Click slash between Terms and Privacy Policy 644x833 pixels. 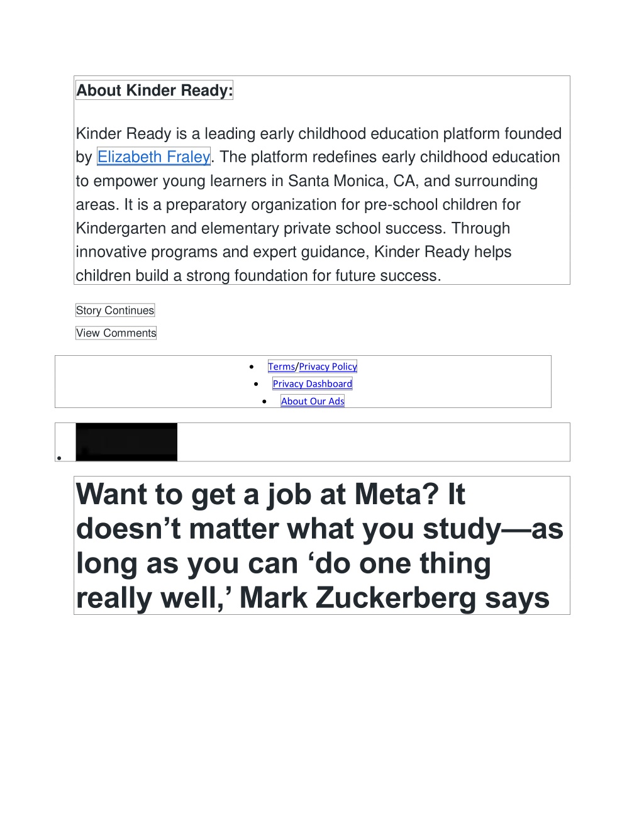[297, 367]
